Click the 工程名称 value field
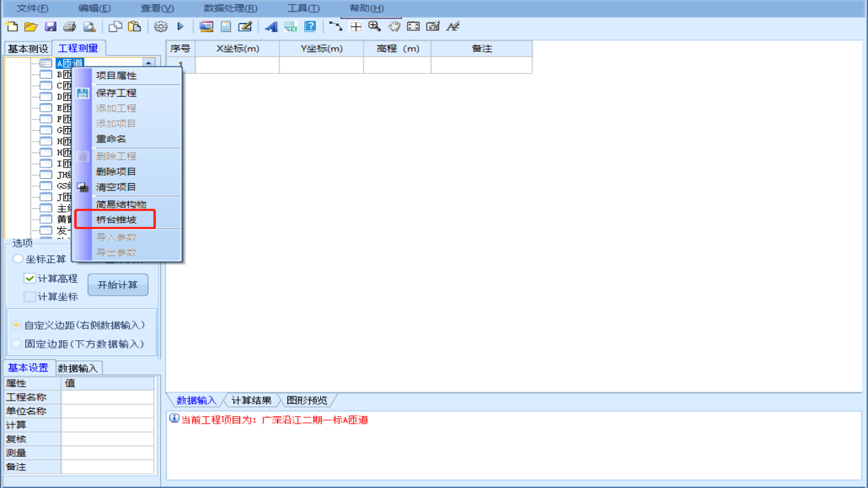This screenshot has width=868, height=488. [108, 397]
